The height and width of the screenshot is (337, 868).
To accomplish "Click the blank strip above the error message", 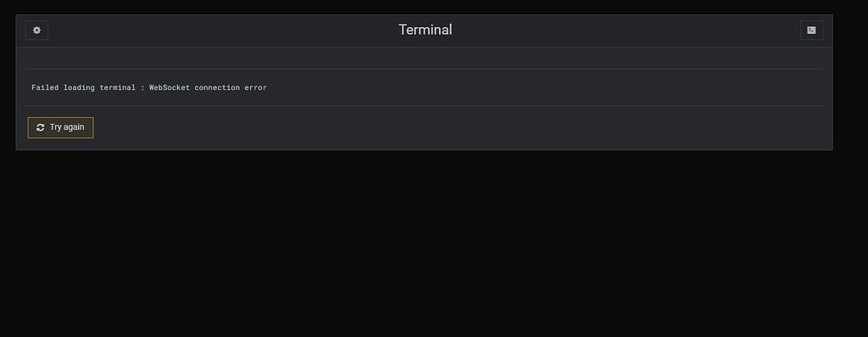I will pos(424,59).
